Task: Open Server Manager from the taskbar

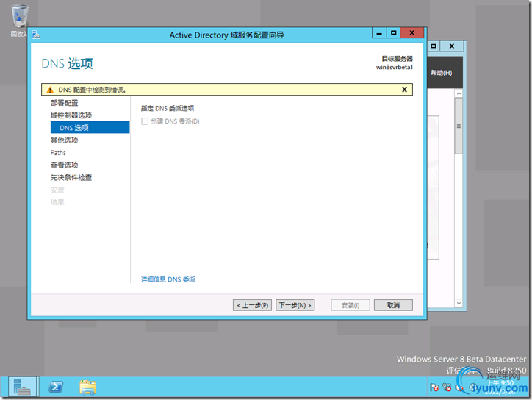Action: point(22,387)
